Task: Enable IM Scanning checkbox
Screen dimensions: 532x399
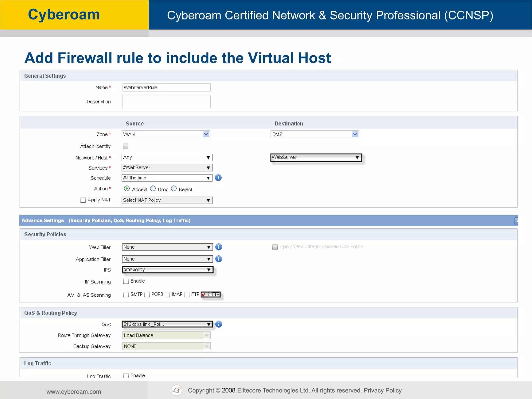Action: click(x=126, y=281)
